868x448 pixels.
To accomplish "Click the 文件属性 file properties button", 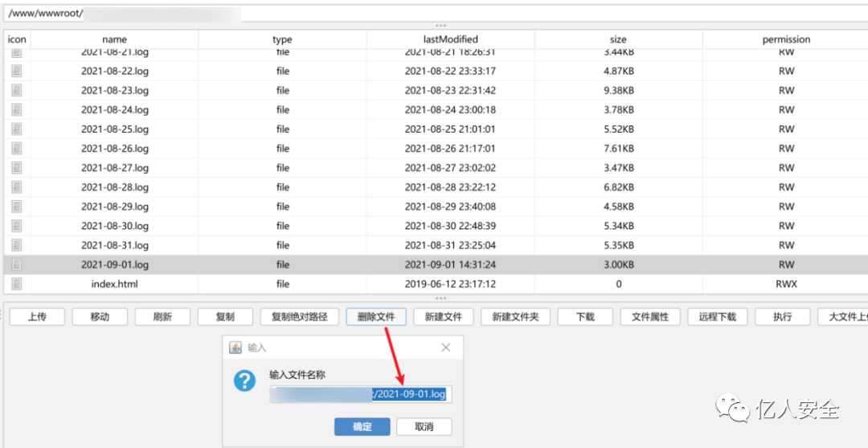I will coord(650,317).
